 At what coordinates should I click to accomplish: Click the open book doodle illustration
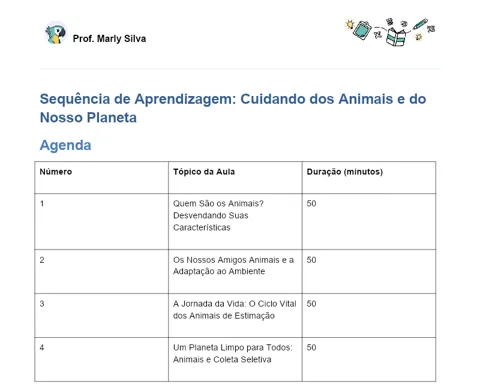tap(396, 37)
